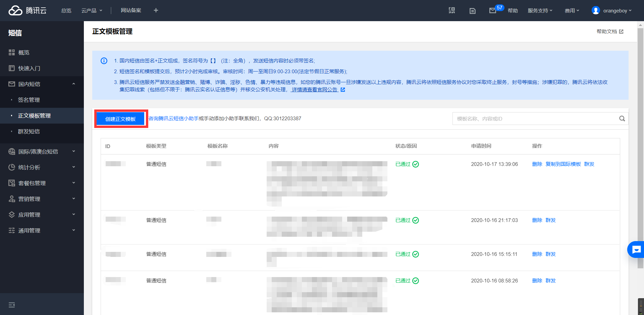Screen dimensions: 644x315
Task: Click the plus icon in top navigation
Action: pos(156,10)
